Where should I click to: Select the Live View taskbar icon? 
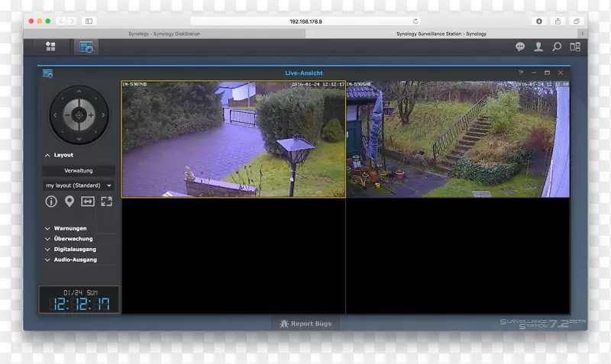(86, 47)
